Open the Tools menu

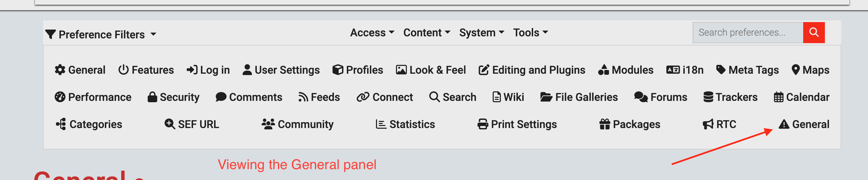click(x=531, y=33)
